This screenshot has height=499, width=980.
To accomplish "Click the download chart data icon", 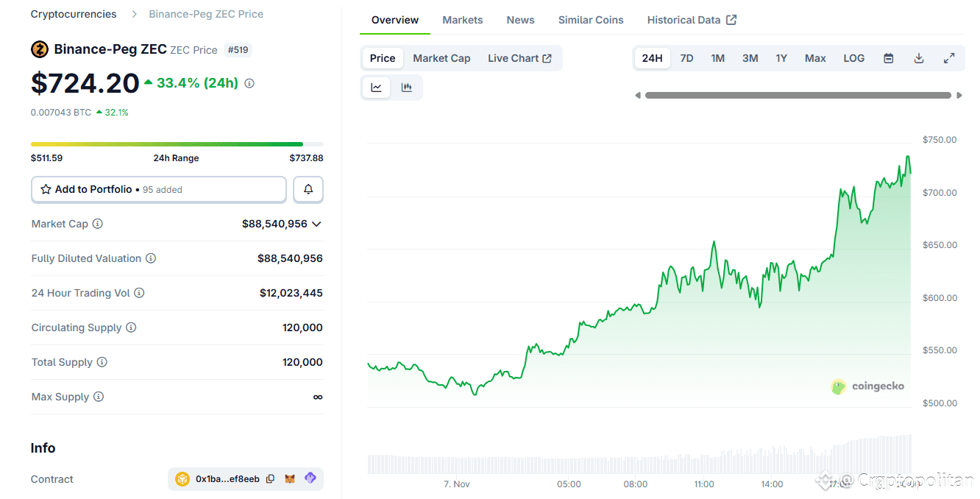I will coord(918,57).
